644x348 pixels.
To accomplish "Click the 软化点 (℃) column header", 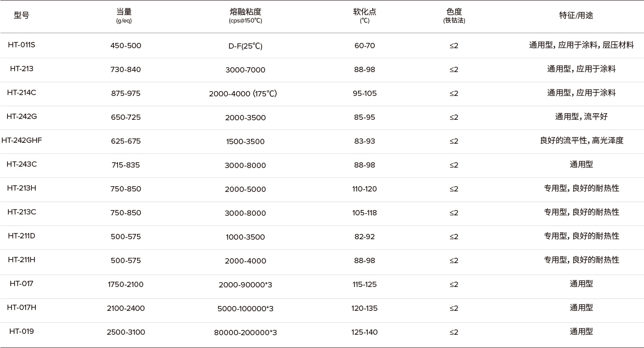I will coord(365,15).
